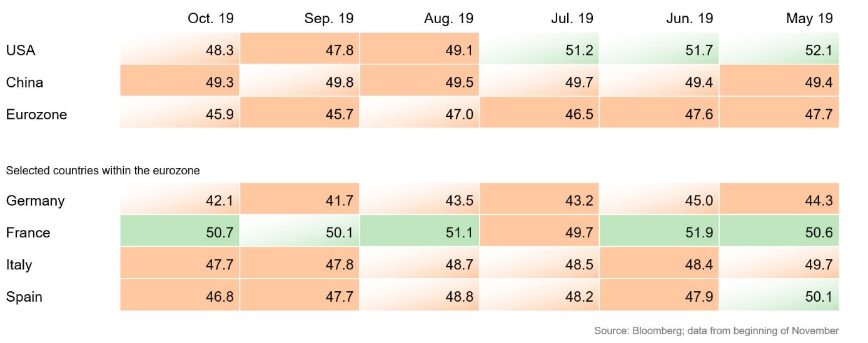868x343 pixels.
Task: Select the Germany row label
Action: pyautogui.click(x=35, y=201)
